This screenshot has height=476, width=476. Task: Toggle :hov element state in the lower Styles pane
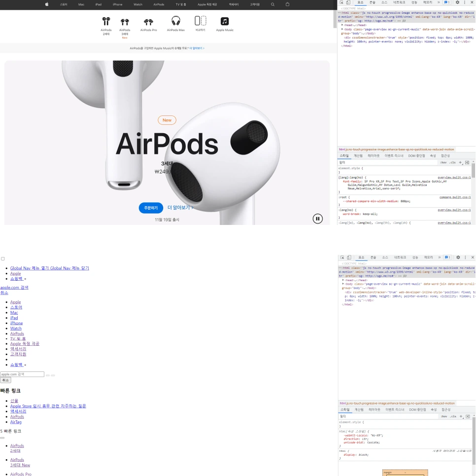coord(444,416)
